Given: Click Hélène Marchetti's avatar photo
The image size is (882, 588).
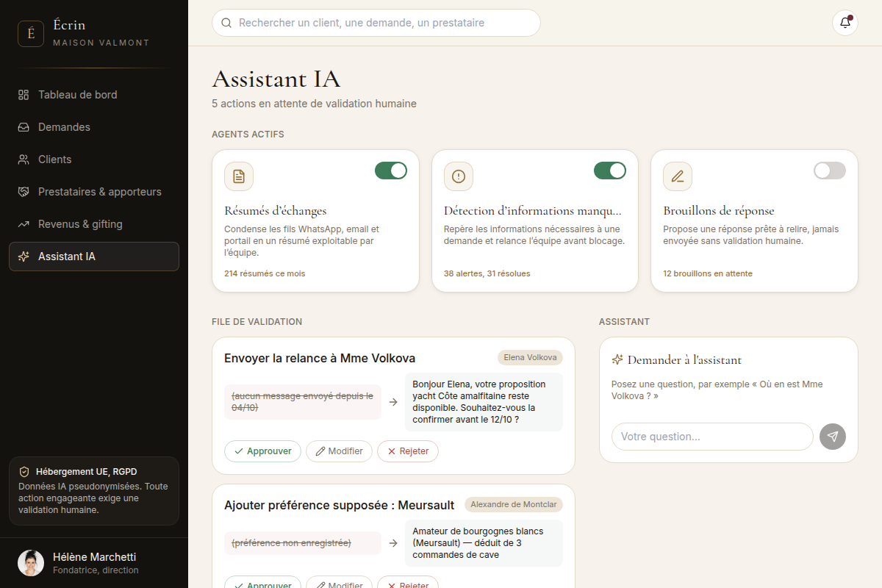Looking at the screenshot, I should pyautogui.click(x=31, y=563).
